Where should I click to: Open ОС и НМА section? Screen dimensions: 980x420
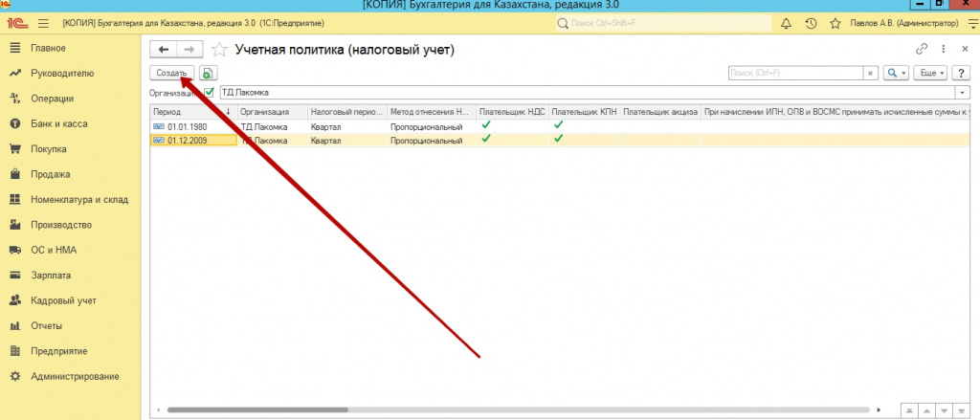click(x=54, y=250)
